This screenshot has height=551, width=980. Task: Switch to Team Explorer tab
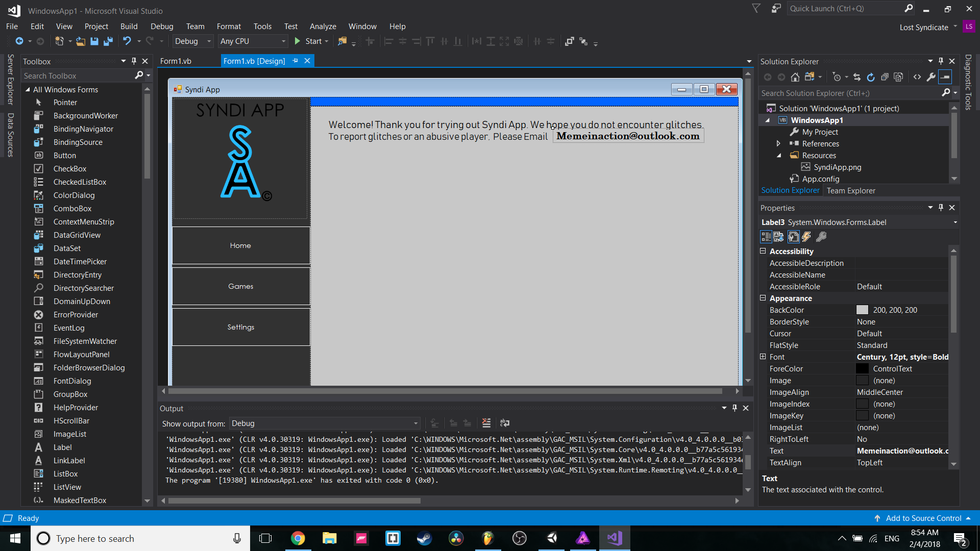[851, 191]
